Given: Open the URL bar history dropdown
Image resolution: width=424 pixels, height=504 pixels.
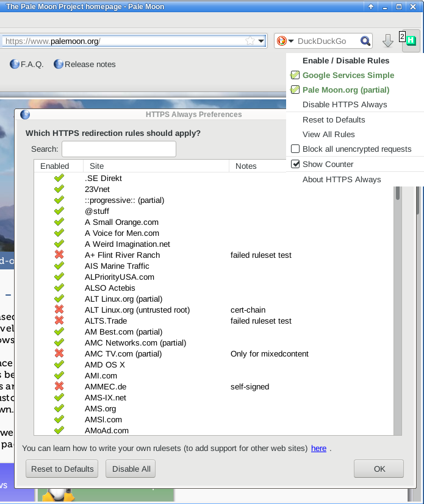Looking at the screenshot, I should (261, 41).
